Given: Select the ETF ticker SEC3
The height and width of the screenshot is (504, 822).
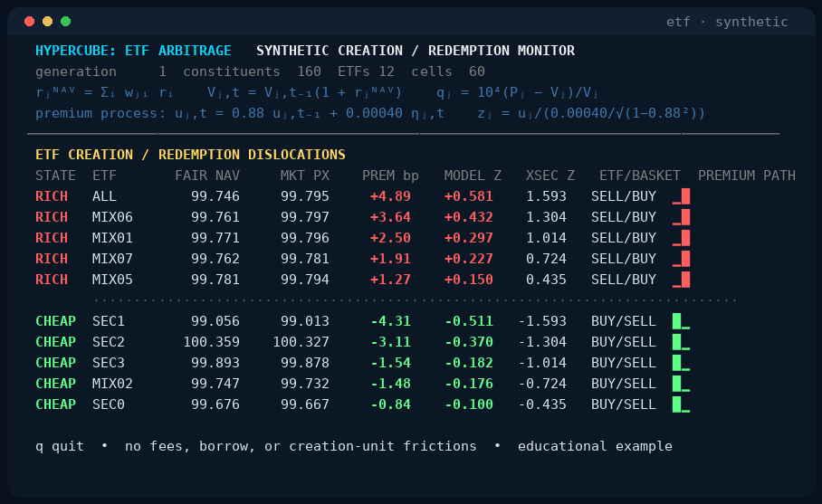Looking at the screenshot, I should (x=109, y=363).
